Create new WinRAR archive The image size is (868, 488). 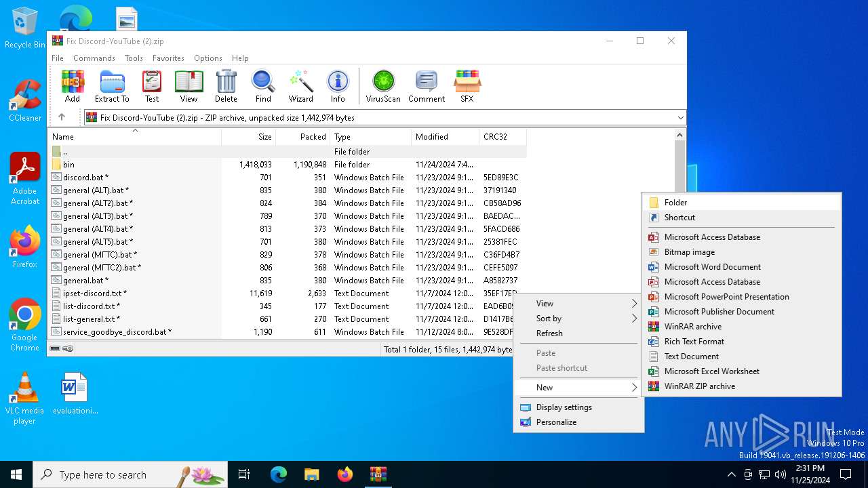pyautogui.click(x=742, y=327)
